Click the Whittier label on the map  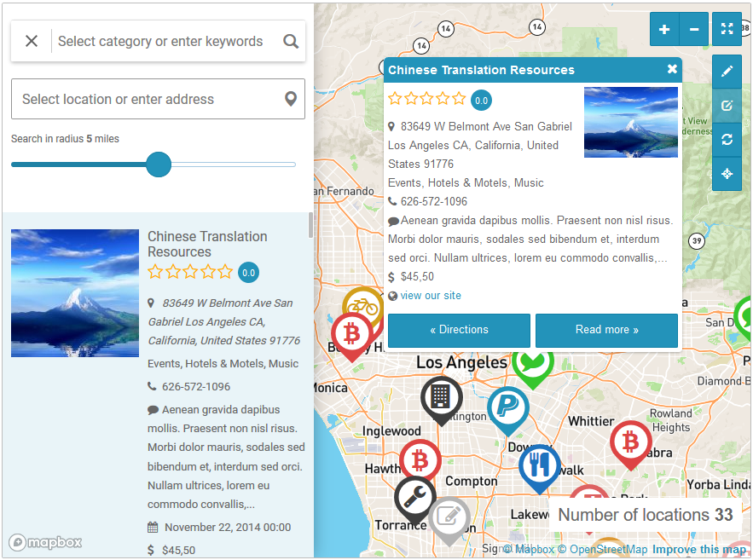[591, 421]
